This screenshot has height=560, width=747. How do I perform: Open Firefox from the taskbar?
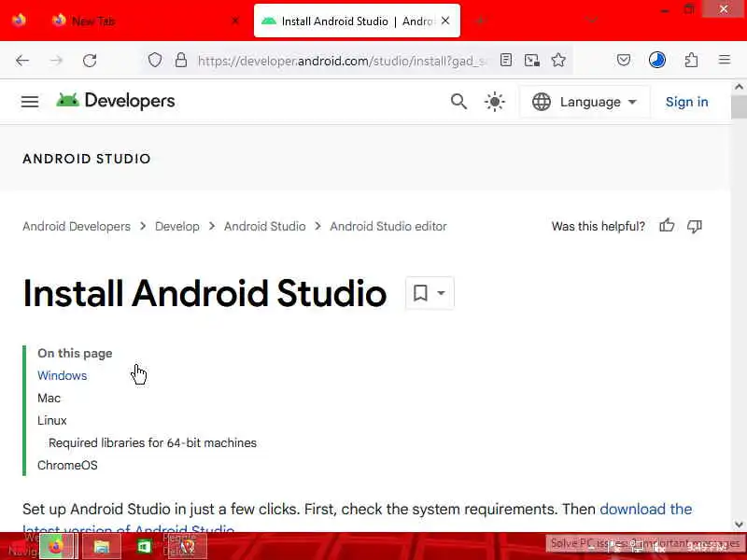click(56, 546)
